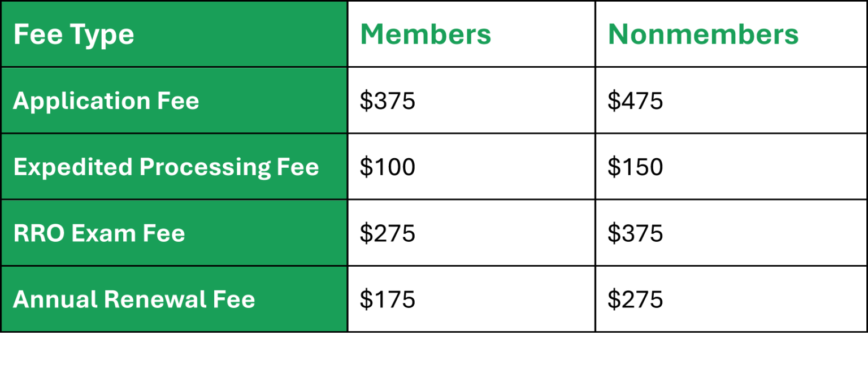The image size is (868, 365).
Task: Click the Fee Type header cell
Action: point(73,34)
